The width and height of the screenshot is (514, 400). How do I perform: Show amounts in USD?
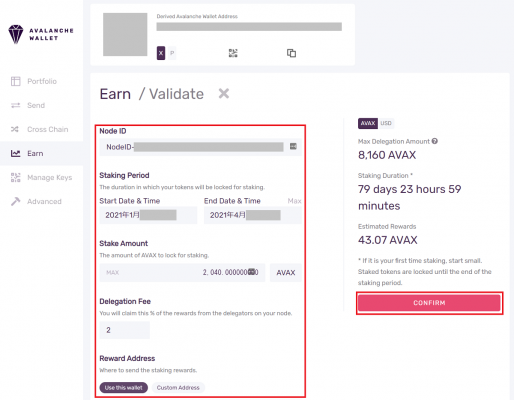[386, 123]
